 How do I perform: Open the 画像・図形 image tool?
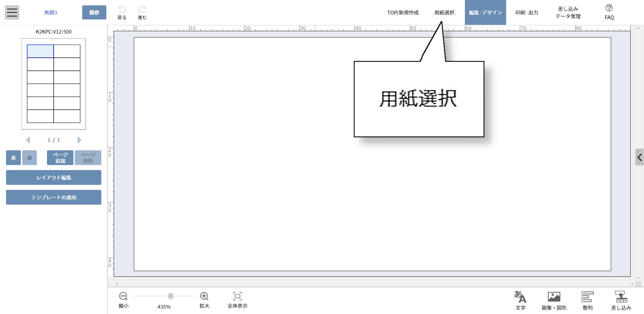click(x=553, y=300)
